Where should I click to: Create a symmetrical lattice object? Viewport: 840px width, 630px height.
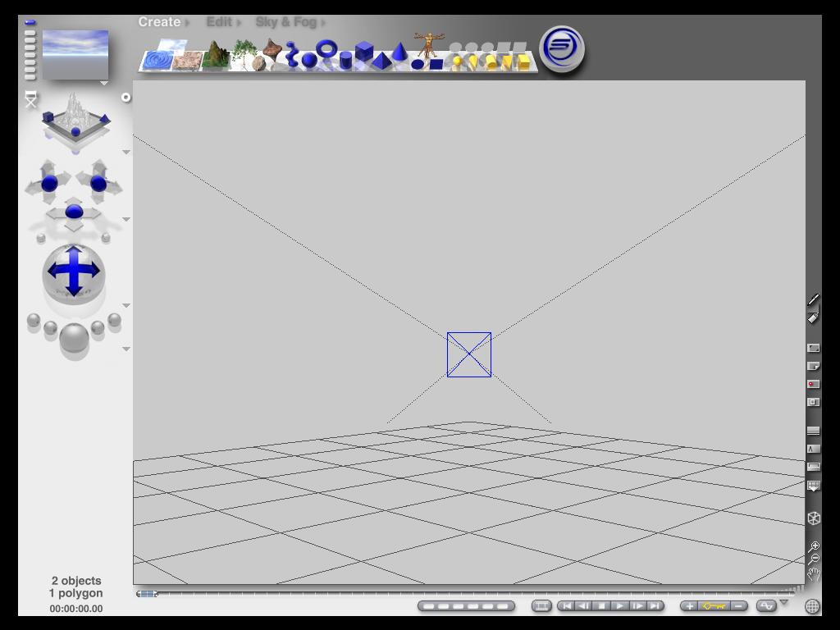[272, 48]
